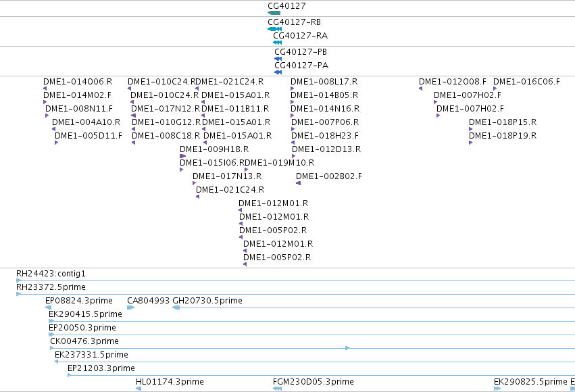This screenshot has height=392, width=575.
Task: Select feature DME1-017N13.R
Action: coord(227,176)
